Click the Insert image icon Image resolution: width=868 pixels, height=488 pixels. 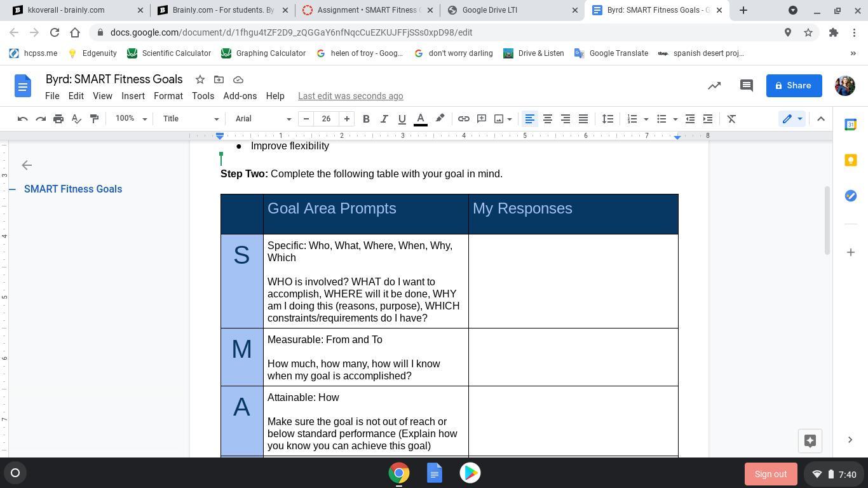pyautogui.click(x=499, y=119)
